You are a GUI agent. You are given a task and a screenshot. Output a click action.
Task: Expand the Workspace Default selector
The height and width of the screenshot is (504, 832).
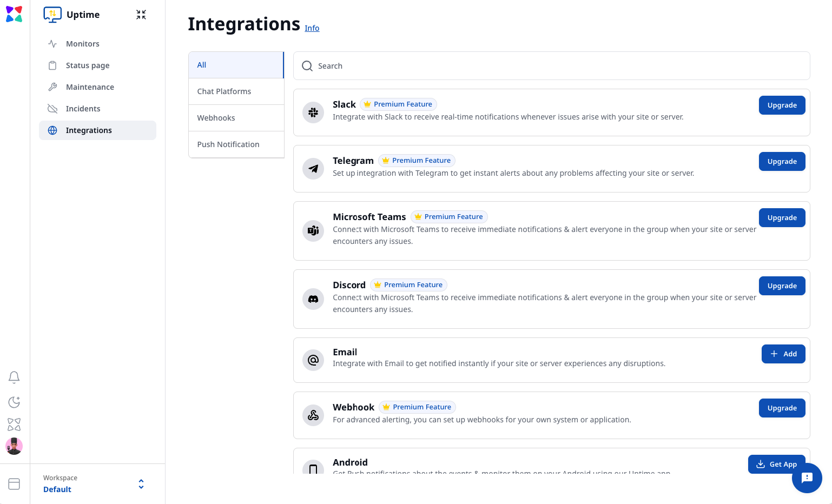coord(141,484)
